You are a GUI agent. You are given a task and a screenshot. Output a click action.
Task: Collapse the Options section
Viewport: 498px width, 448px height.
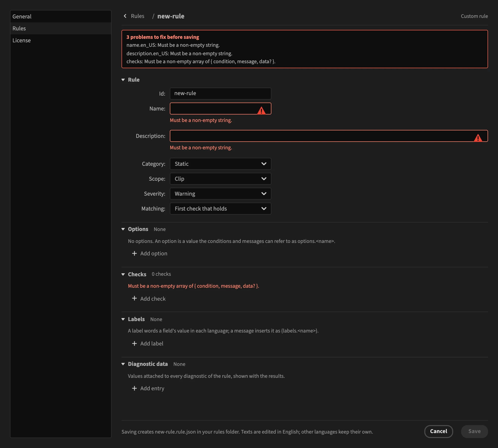[x=123, y=229]
